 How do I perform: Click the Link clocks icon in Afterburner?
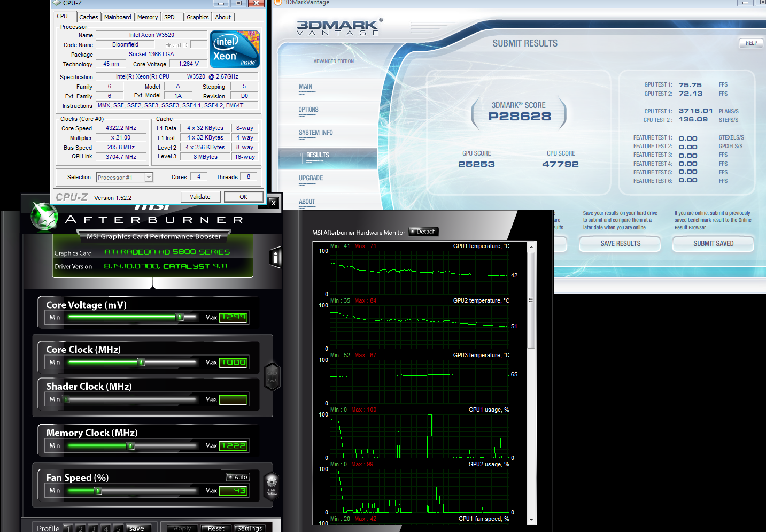(x=272, y=376)
